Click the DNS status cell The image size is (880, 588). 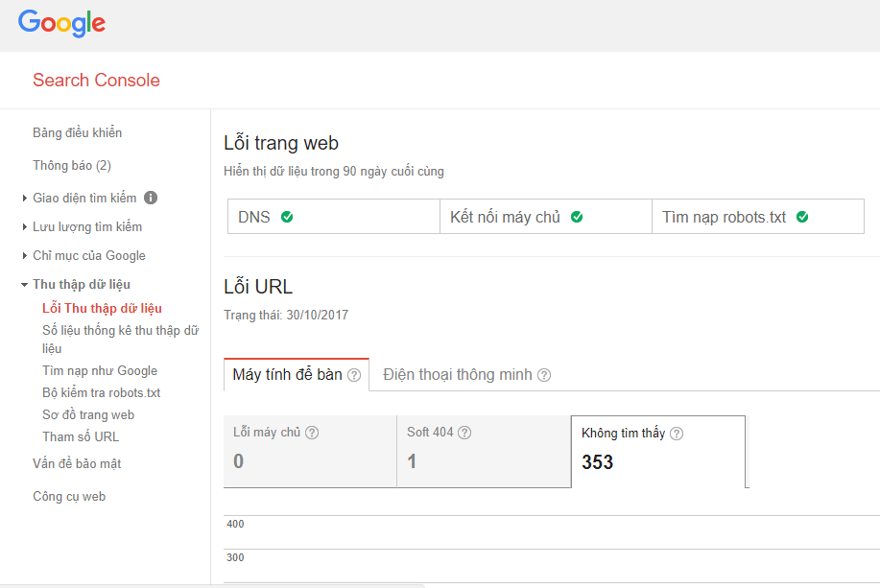pos(334,217)
